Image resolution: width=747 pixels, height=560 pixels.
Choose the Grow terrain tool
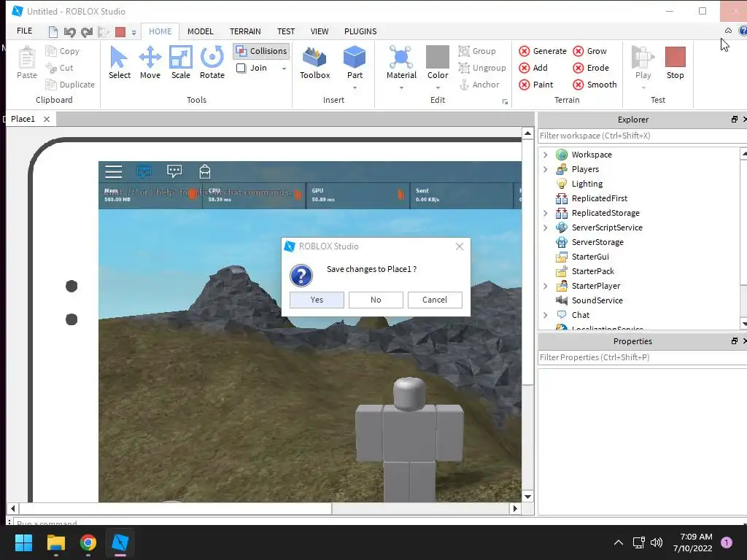tap(589, 51)
